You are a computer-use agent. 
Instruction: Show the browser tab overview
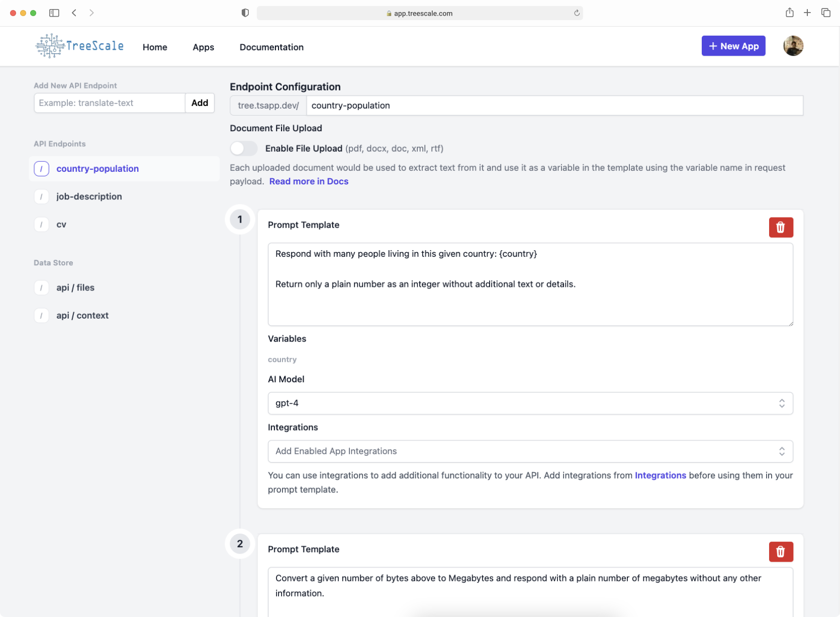[825, 13]
